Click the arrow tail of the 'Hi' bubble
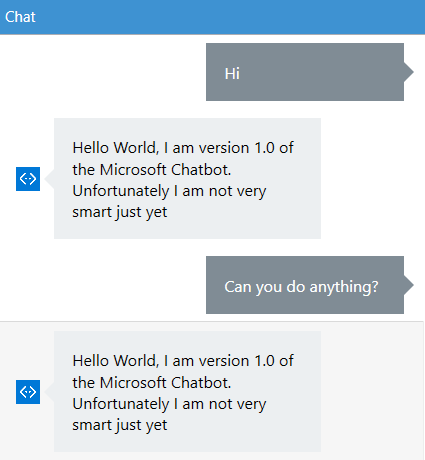 tap(409, 72)
